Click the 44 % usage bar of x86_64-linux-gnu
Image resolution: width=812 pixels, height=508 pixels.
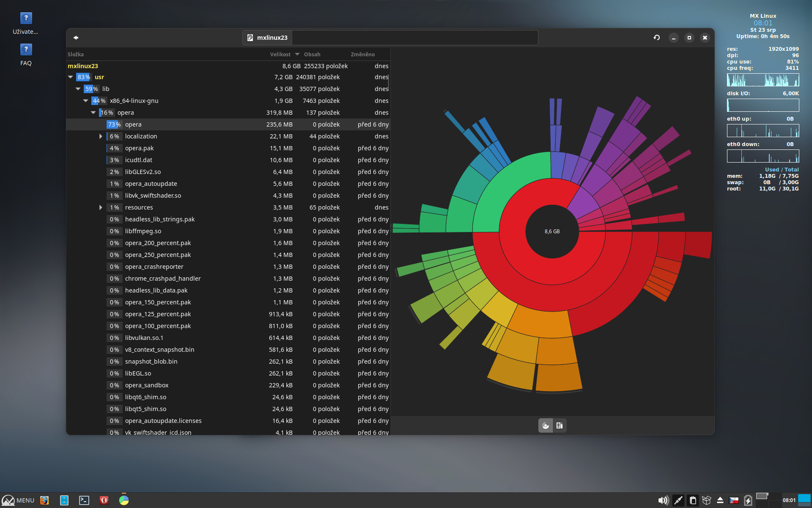point(99,101)
